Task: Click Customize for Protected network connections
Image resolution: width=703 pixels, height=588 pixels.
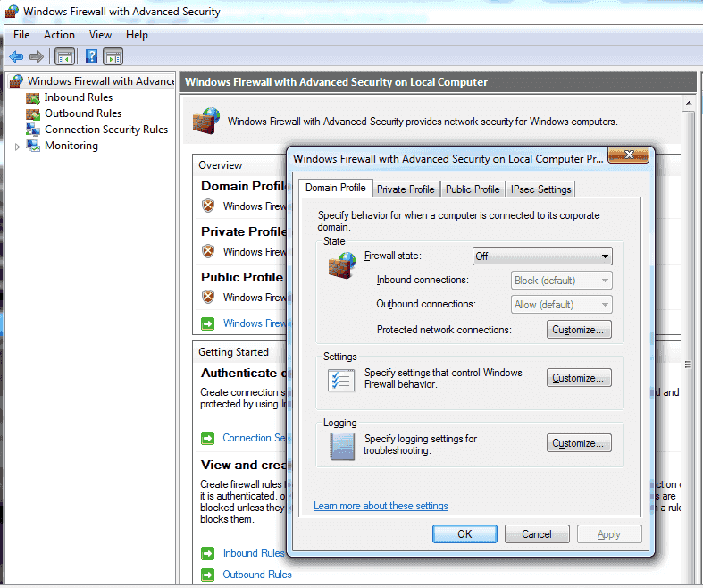Action: (579, 330)
